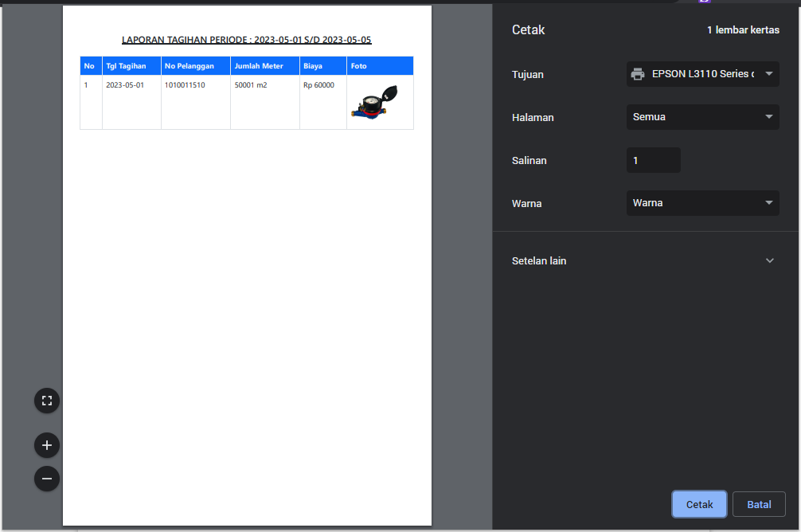Screen dimensions: 801x532
Task: Click the report title in the preview page
Action: coord(247,38)
